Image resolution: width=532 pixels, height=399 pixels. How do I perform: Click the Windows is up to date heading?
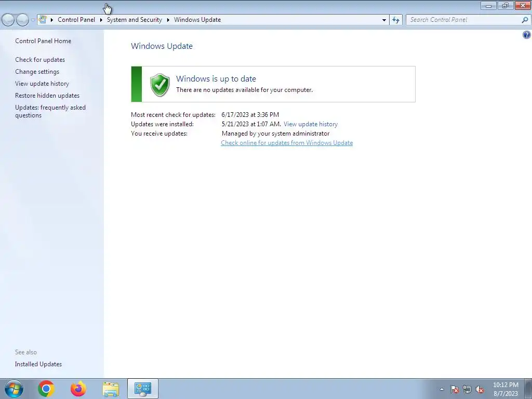[216, 79]
